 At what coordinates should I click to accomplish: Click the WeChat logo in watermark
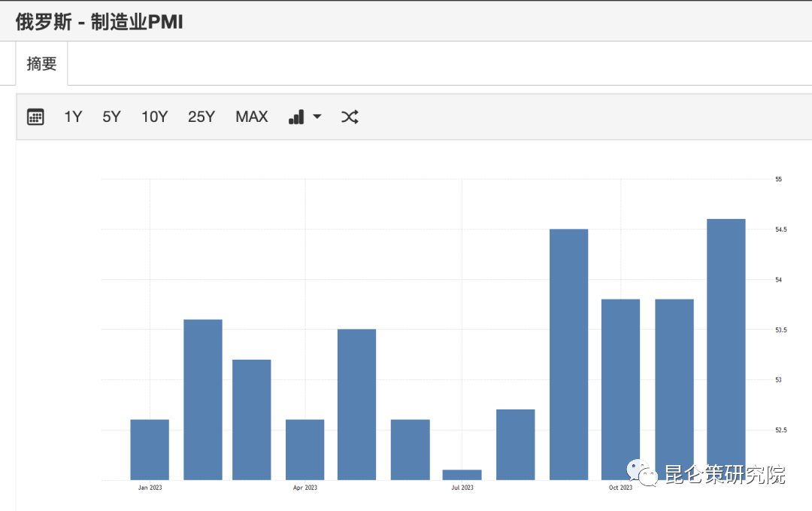pos(641,474)
